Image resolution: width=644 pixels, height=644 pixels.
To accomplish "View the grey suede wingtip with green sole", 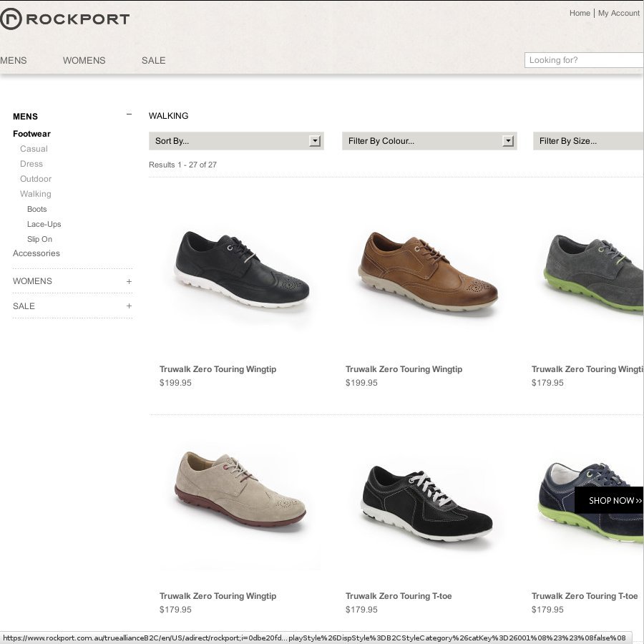I will 593,273.
